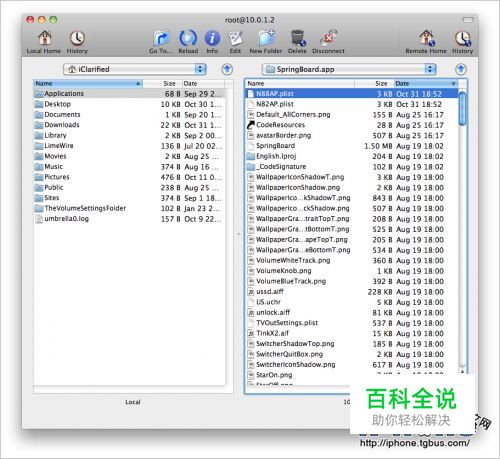Select avatarBorder.png file

[352, 135]
